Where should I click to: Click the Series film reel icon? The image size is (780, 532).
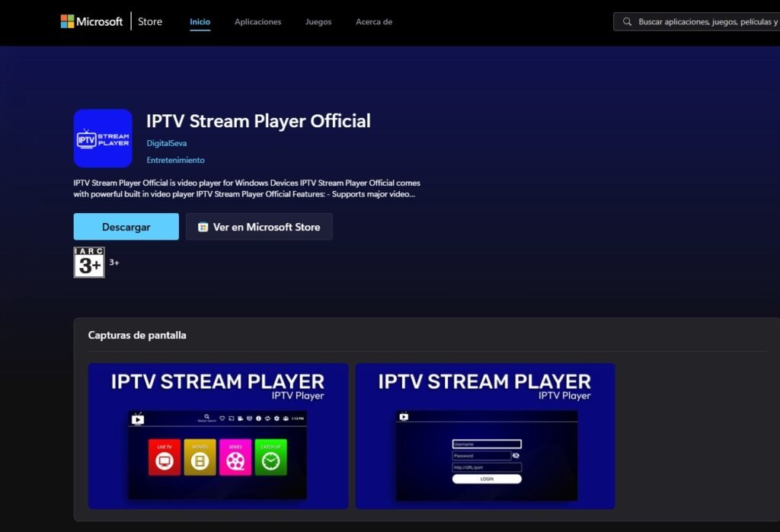point(235,462)
